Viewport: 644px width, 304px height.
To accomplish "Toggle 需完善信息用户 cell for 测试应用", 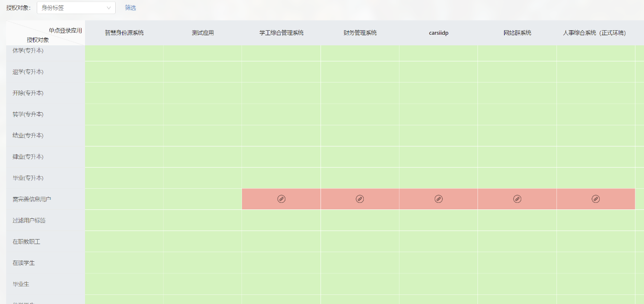I will click(x=203, y=199).
